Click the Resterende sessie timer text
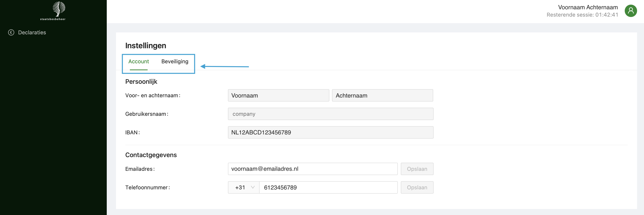Viewport: 644px width, 215px height. [x=582, y=15]
